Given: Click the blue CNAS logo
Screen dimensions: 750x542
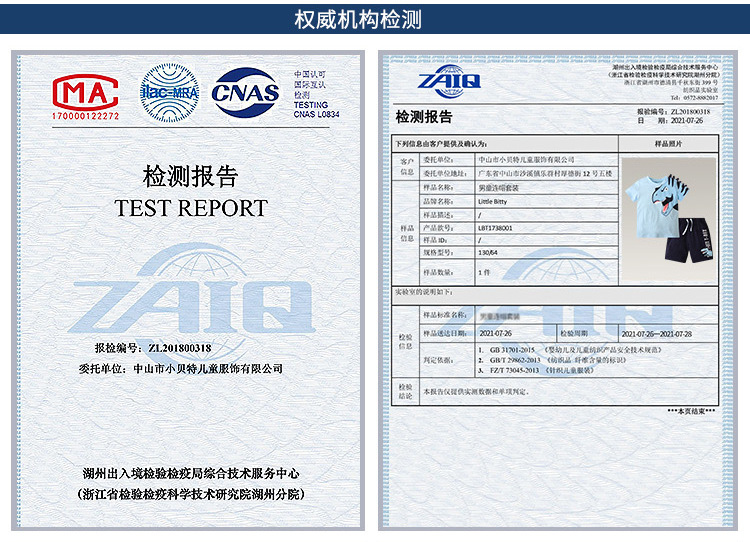Looking at the screenshot, I should [x=245, y=93].
